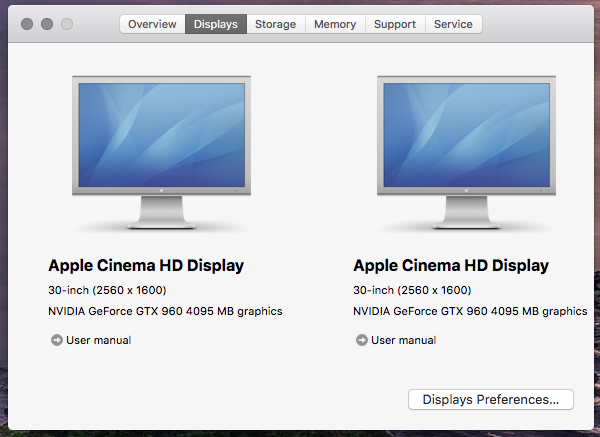Viewport: 600px width, 437px height.
Task: Click the left Cinema Display monitor image
Action: pyautogui.click(x=161, y=152)
